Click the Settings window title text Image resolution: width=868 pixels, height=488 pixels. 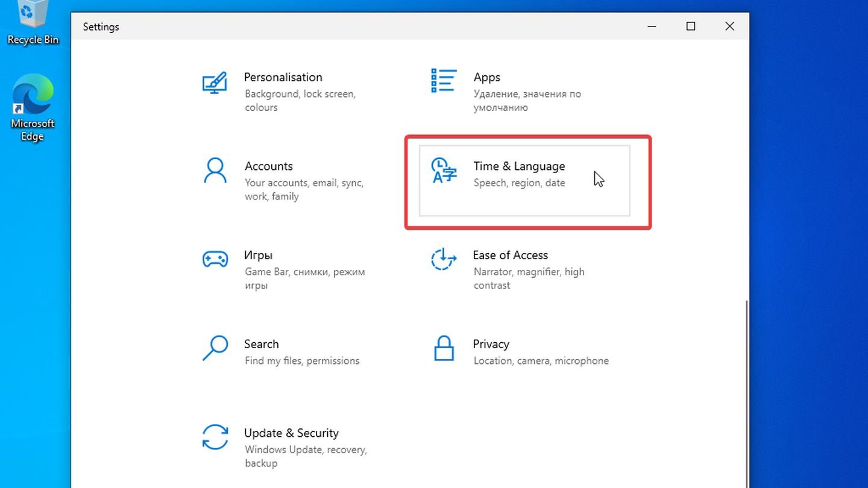101,27
